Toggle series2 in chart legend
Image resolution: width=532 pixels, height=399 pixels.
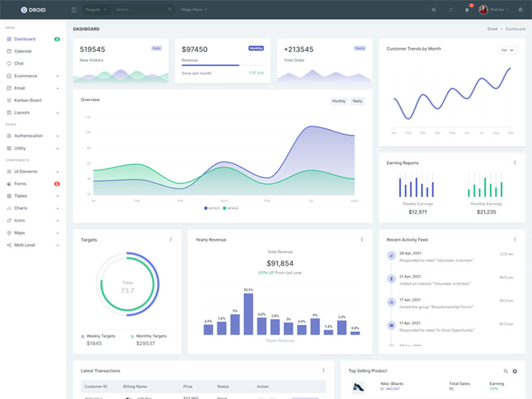click(x=231, y=208)
